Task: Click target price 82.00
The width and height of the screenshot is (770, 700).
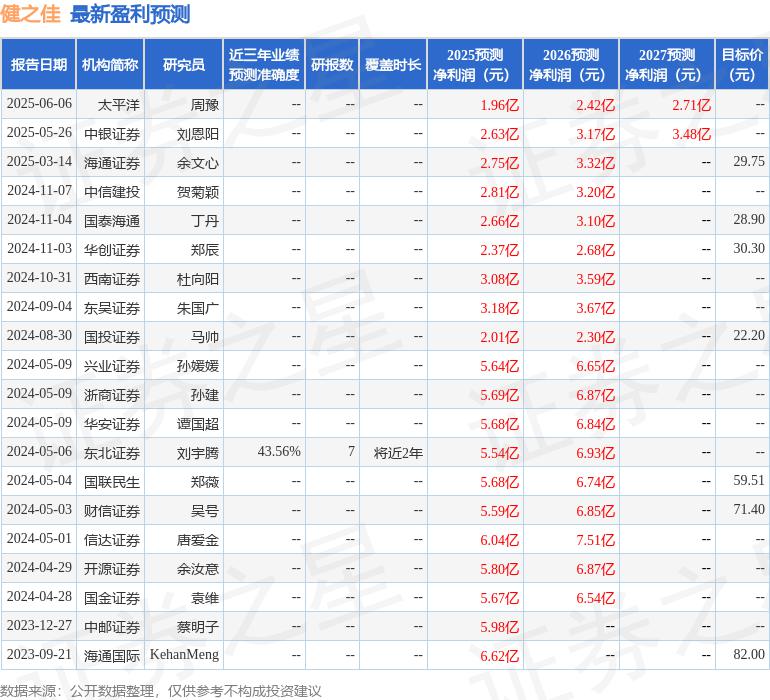Action: [749, 654]
